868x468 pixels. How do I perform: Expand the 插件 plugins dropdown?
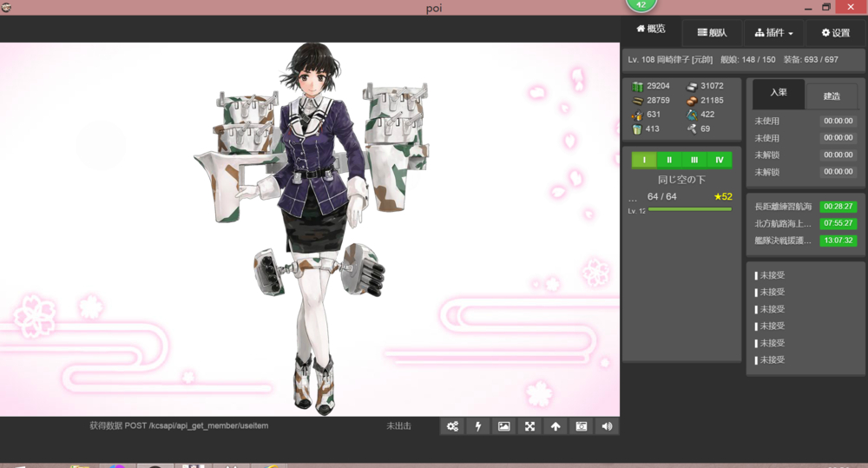pos(774,33)
